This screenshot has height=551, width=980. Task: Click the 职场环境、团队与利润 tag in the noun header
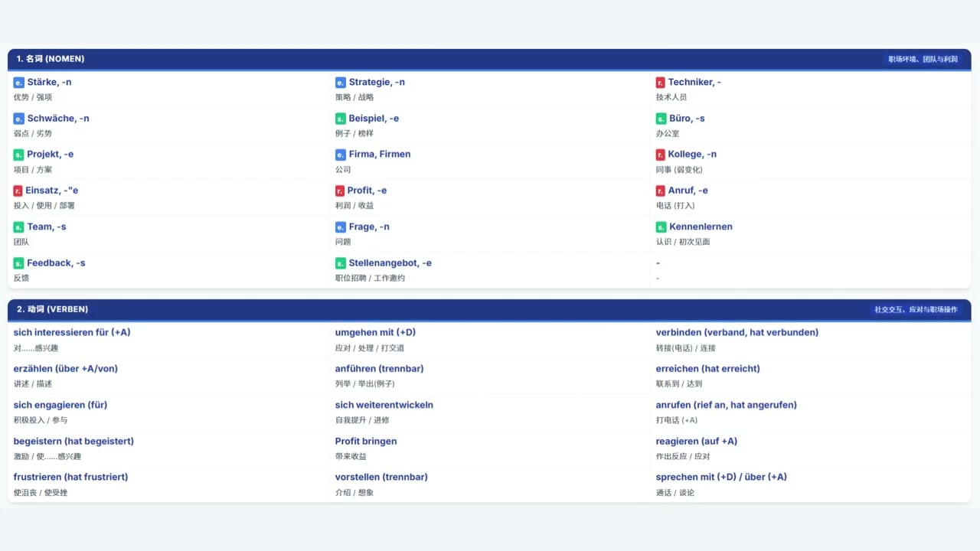click(923, 59)
